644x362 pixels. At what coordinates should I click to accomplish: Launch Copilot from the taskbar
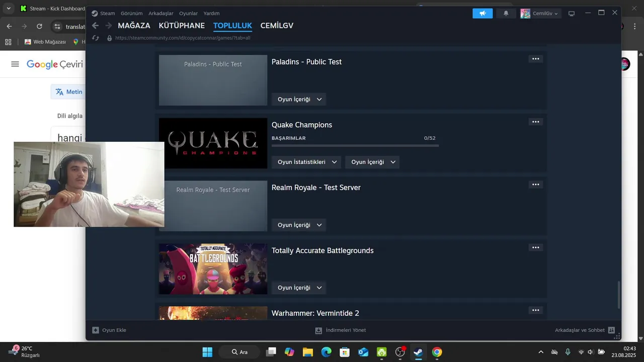(289, 352)
